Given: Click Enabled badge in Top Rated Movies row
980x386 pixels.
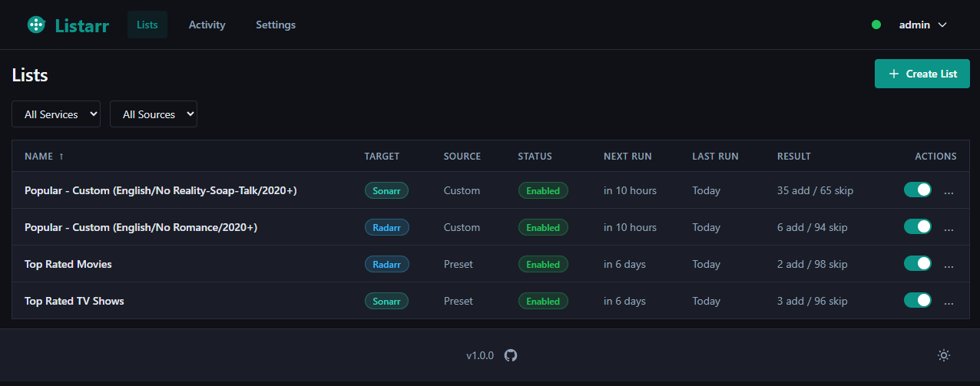Looking at the screenshot, I should point(543,264).
